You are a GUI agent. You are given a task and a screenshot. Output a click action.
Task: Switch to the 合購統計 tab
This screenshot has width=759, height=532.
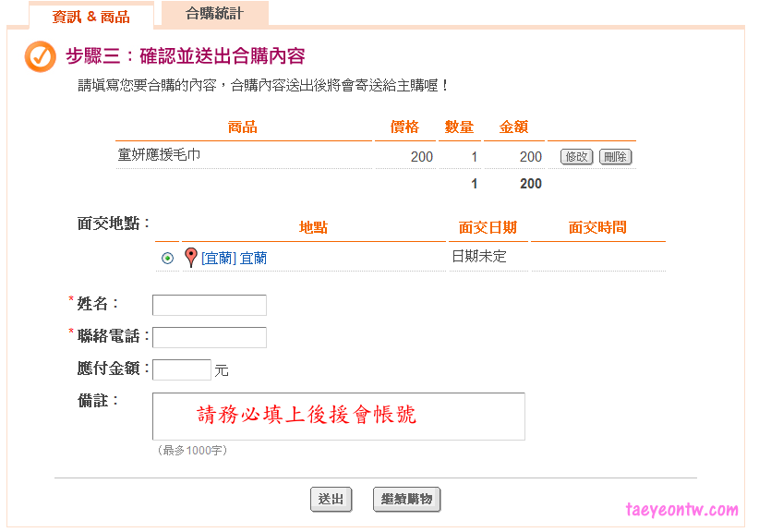[x=214, y=14]
